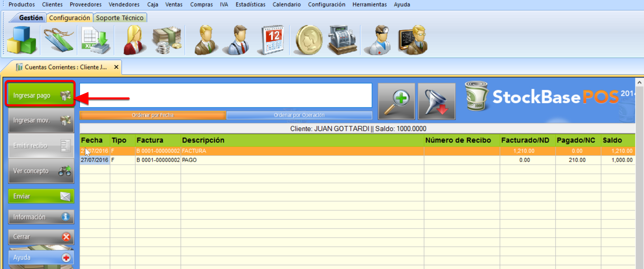Close the Cuentas Corrientes document tab

pos(116,67)
